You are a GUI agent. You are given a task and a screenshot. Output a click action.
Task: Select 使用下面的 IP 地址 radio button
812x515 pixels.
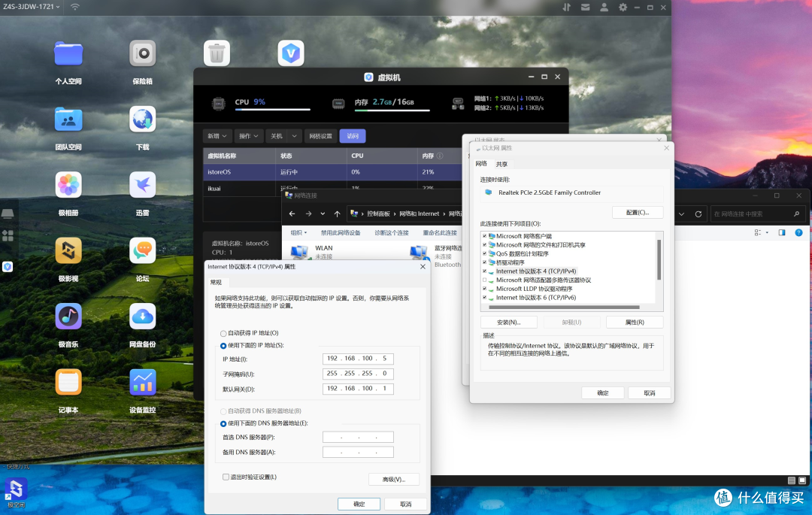click(223, 346)
